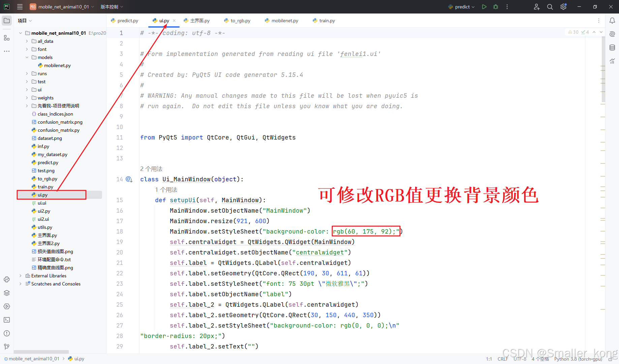Open more run actions menu

pos(507,7)
